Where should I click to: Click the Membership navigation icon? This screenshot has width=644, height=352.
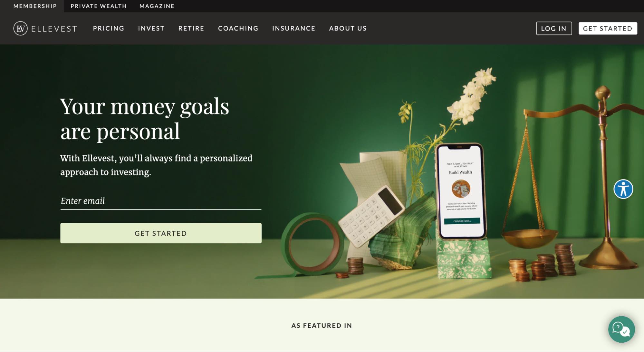click(x=35, y=6)
